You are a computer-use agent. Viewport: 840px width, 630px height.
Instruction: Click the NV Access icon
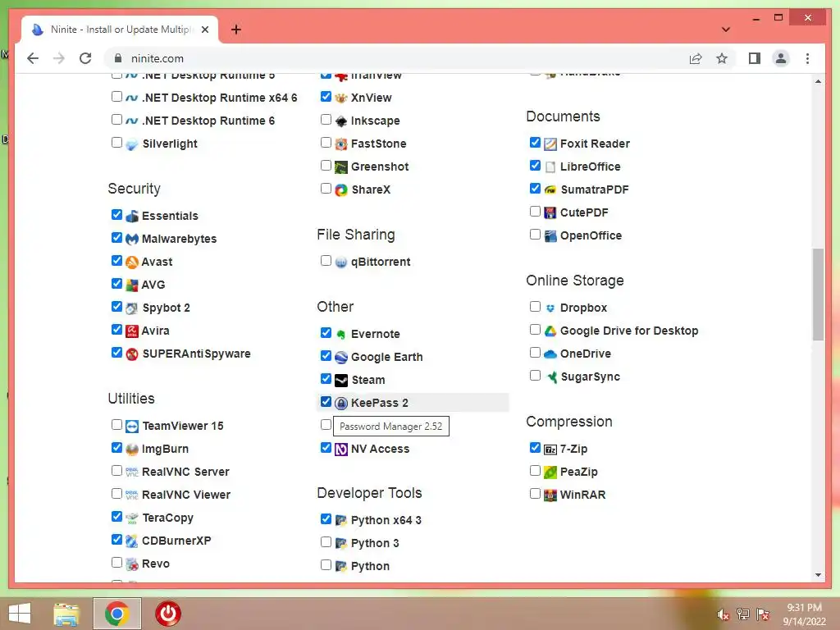click(x=341, y=450)
